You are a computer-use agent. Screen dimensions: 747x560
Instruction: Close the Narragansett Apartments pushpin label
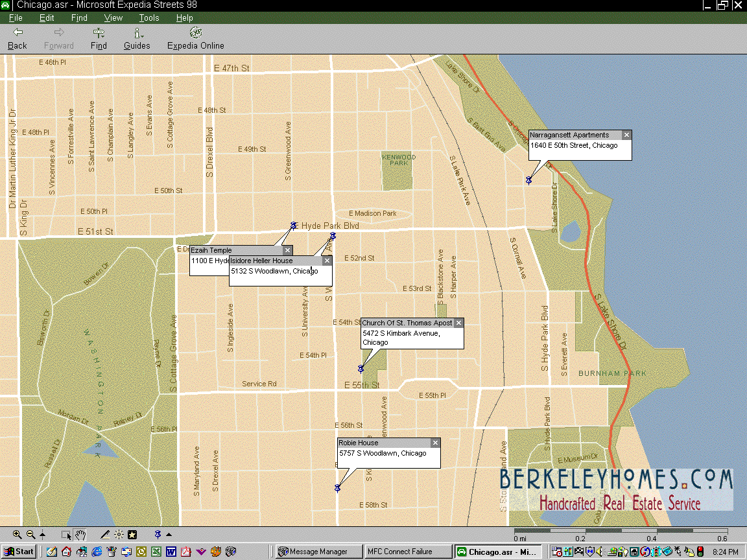click(626, 135)
